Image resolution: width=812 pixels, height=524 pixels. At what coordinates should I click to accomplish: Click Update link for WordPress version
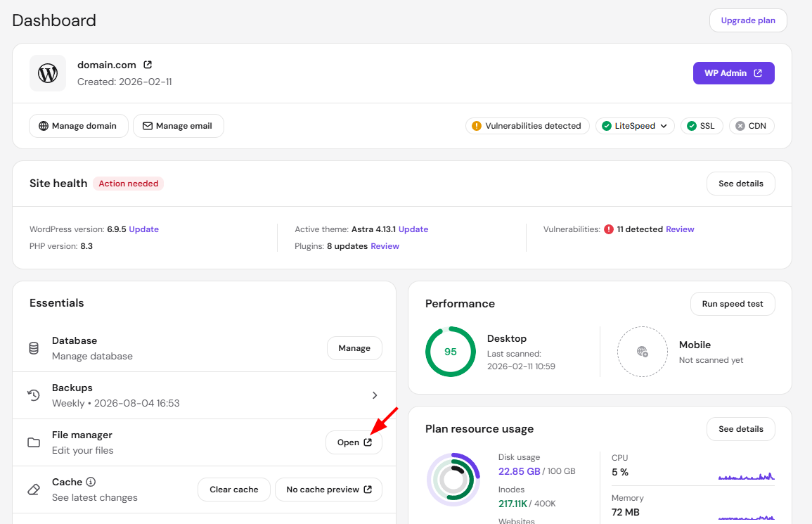144,229
